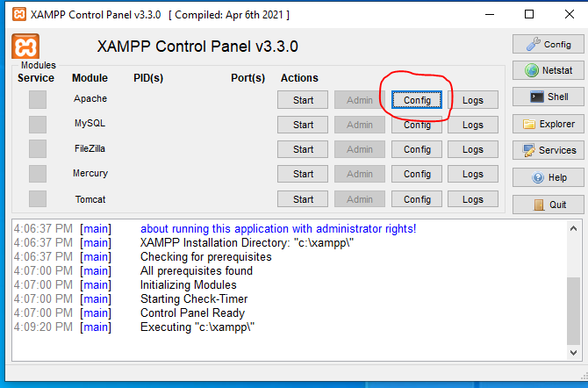The width and height of the screenshot is (588, 388).
Task: Start the Mercury module
Action: coord(303,174)
